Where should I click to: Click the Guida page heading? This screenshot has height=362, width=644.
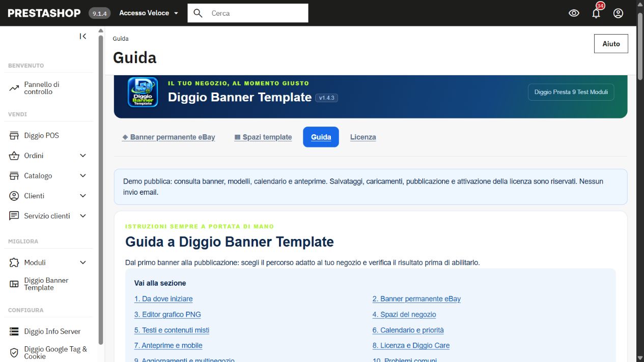tap(134, 57)
